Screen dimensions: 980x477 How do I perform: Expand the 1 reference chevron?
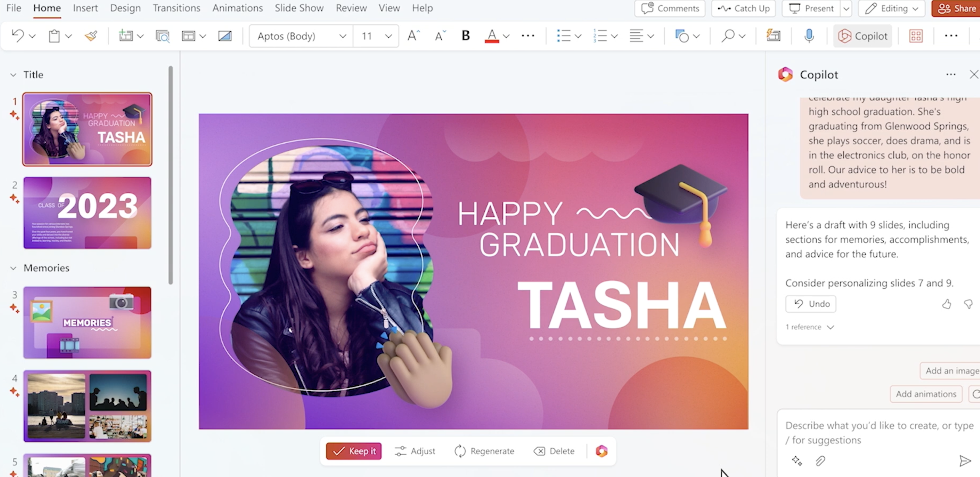pos(831,327)
